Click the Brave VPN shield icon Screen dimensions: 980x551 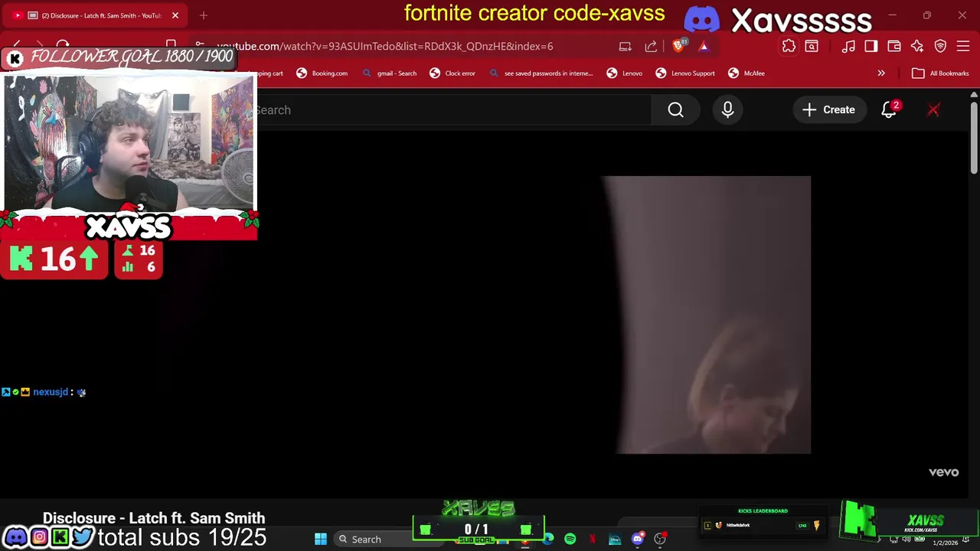tap(940, 46)
